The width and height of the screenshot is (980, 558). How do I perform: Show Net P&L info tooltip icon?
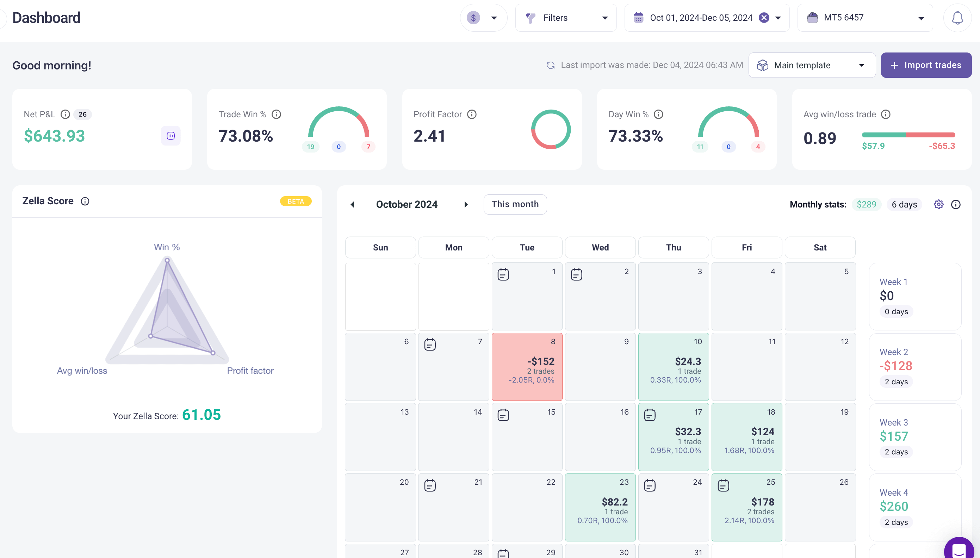coord(65,114)
